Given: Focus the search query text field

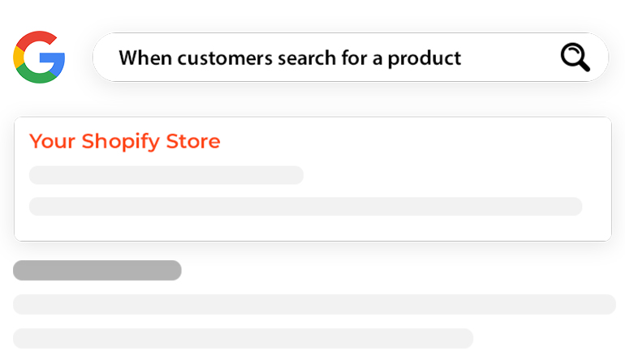Looking at the screenshot, I should 325,58.
